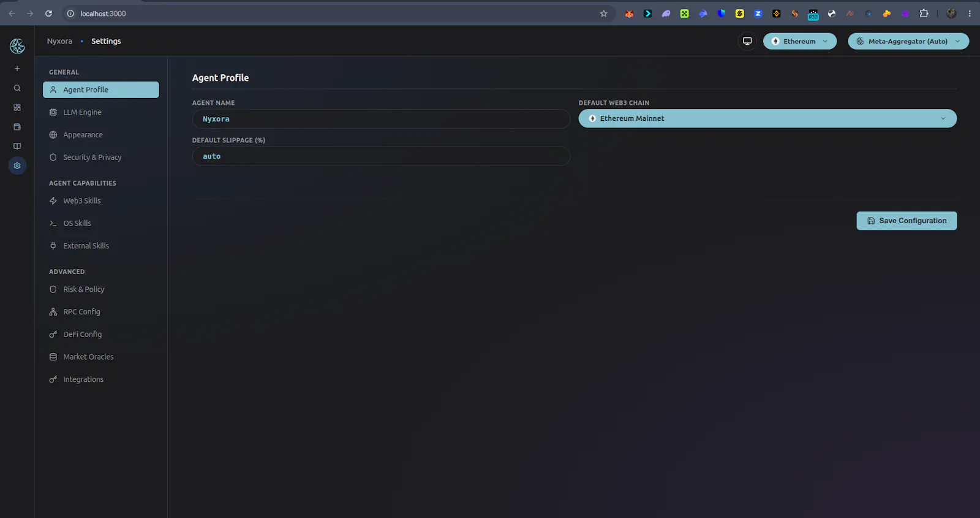The width and height of the screenshot is (980, 518).
Task: Focus the Default Slippage input field
Action: [381, 156]
